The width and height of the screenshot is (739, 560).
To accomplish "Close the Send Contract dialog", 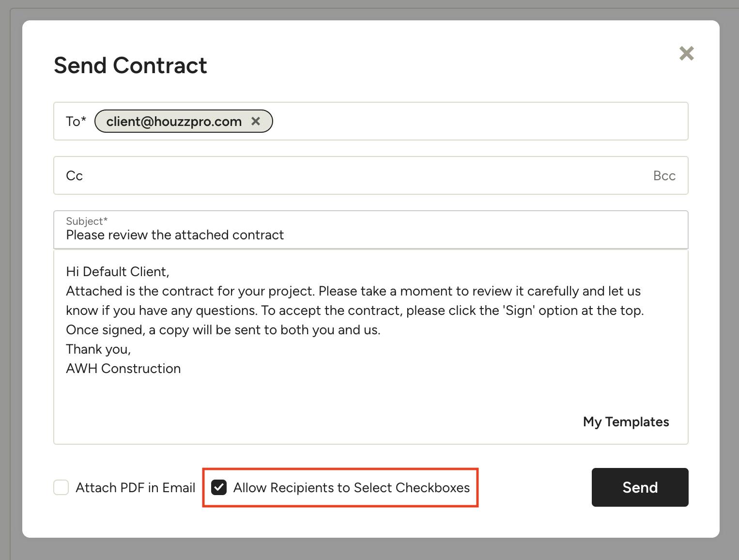I will [x=686, y=53].
